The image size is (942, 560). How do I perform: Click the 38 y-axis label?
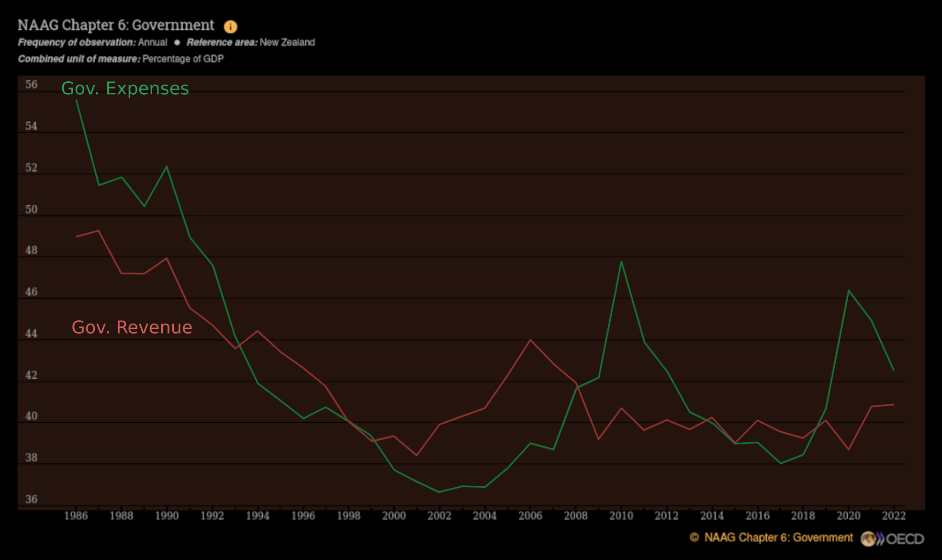coord(32,458)
